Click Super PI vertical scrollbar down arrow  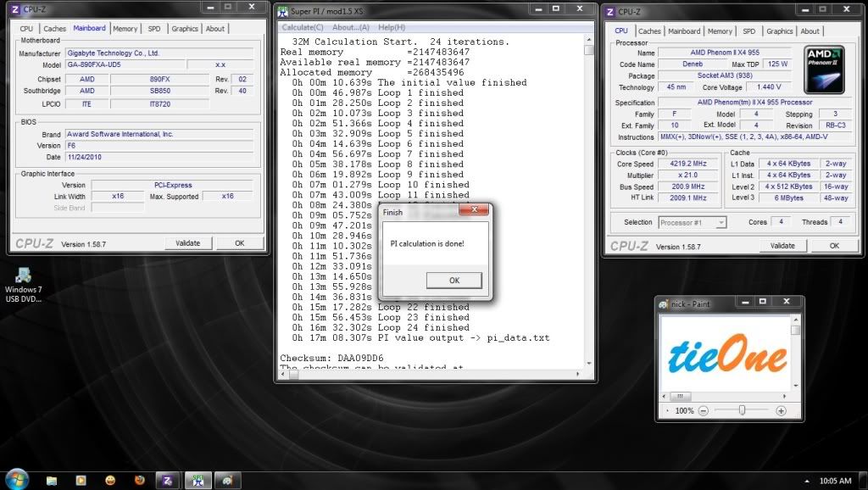tap(588, 363)
